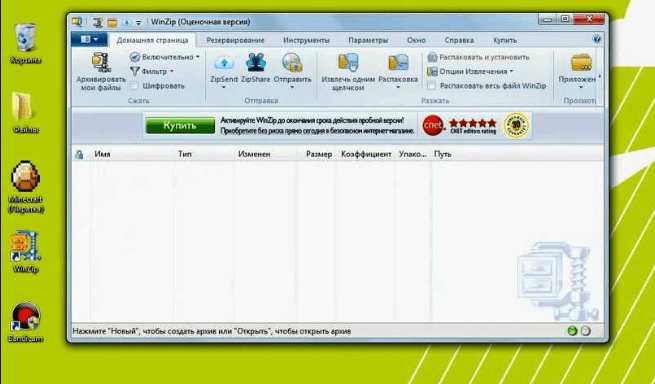Viewport: 655px width, 384px height.
Task: Sort list by Размер column header
Action: 319,154
